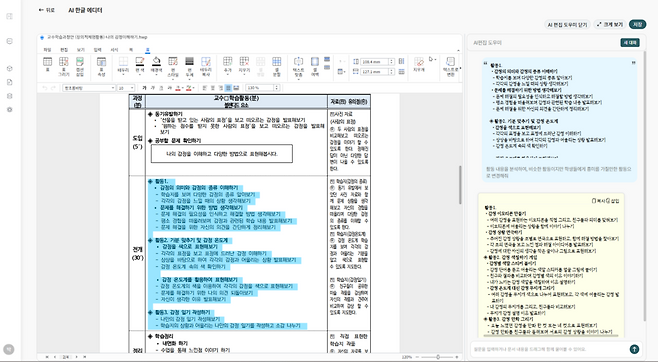Open 선 색 dropdown arrow
Screen dimensions: 658x362
click(x=140, y=75)
